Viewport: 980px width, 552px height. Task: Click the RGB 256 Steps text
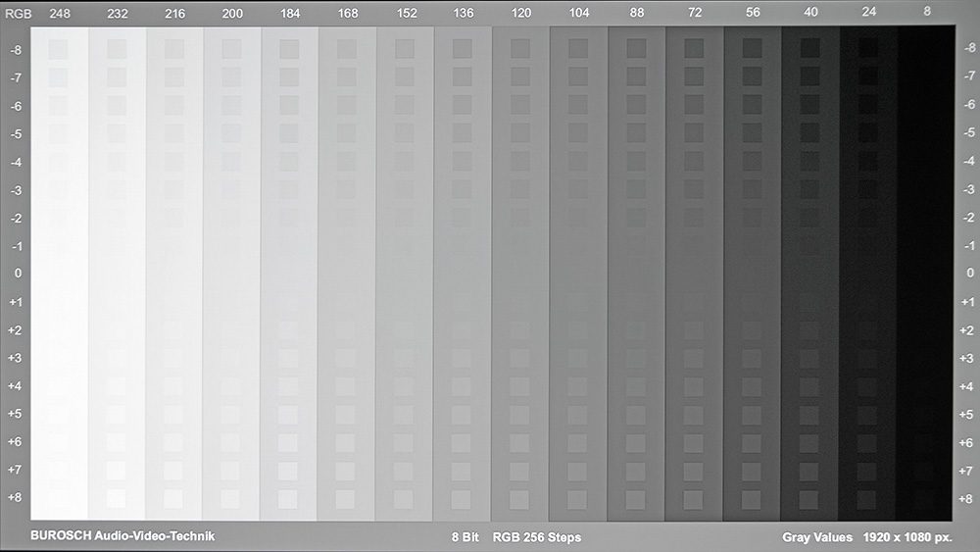(536, 537)
